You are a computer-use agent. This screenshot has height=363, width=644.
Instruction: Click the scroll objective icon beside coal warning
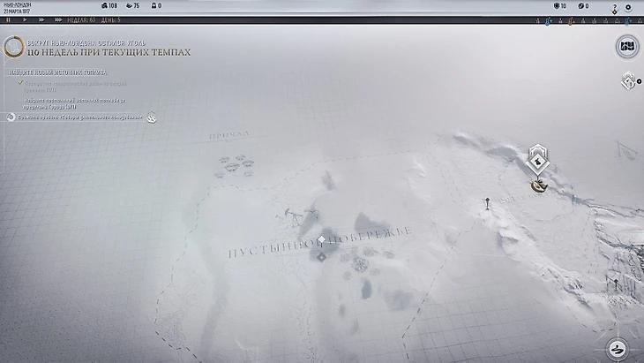(12, 47)
